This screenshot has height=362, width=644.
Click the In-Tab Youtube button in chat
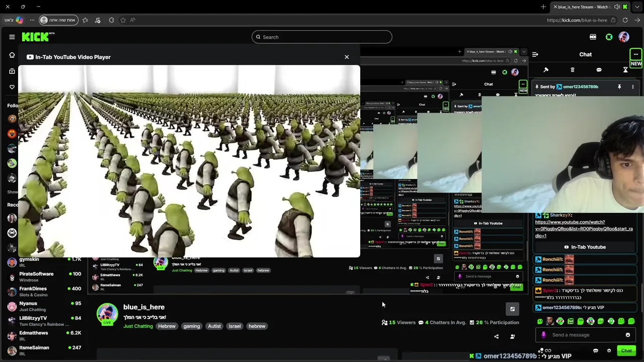(584, 247)
